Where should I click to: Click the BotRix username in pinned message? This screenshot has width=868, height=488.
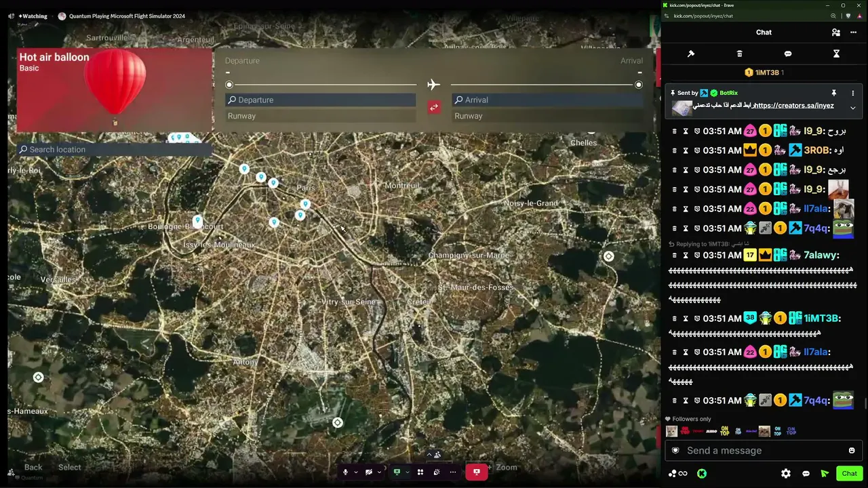pos(728,93)
